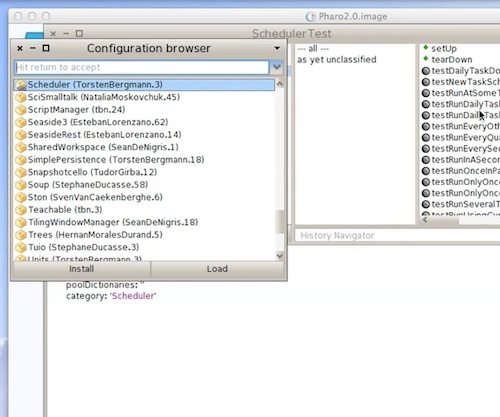Click Tuio package icon
The height and width of the screenshot is (417, 500).
coord(21,247)
